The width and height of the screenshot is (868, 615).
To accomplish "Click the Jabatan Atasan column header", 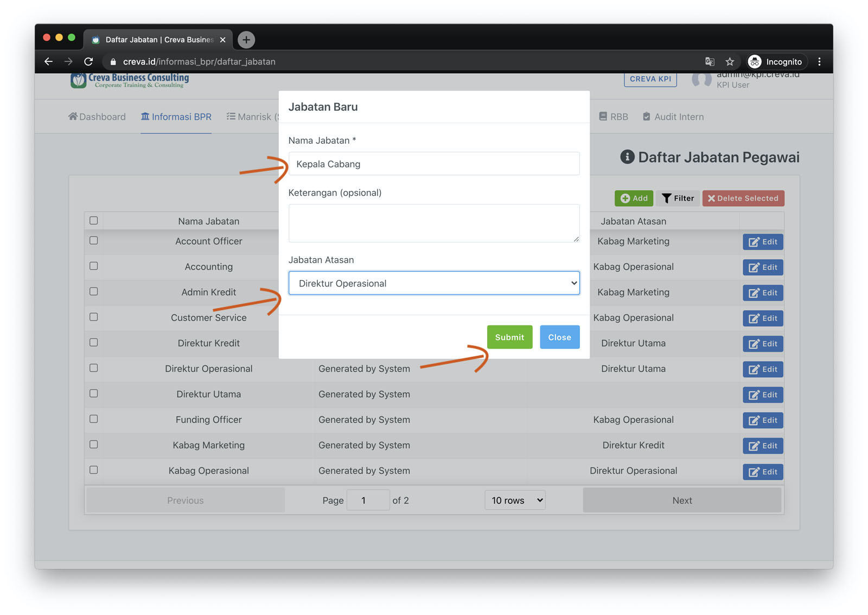I will pos(633,221).
